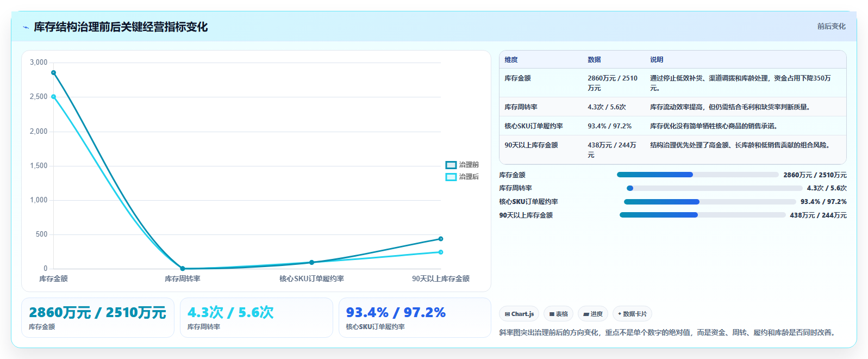Click the table value 93.4% / 97.2%
Image resolution: width=868 pixels, height=359 pixels.
[x=609, y=126]
